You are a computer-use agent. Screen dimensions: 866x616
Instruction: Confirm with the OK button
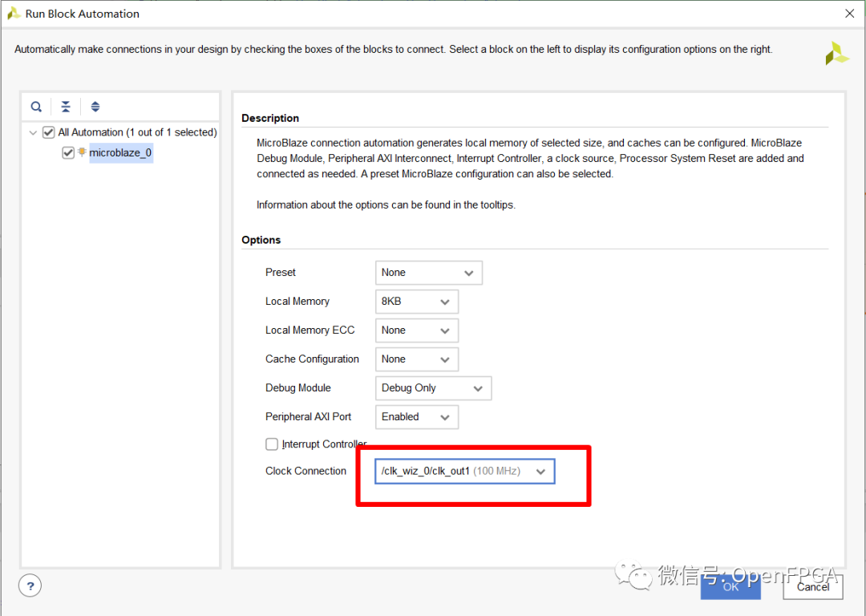[x=730, y=586]
